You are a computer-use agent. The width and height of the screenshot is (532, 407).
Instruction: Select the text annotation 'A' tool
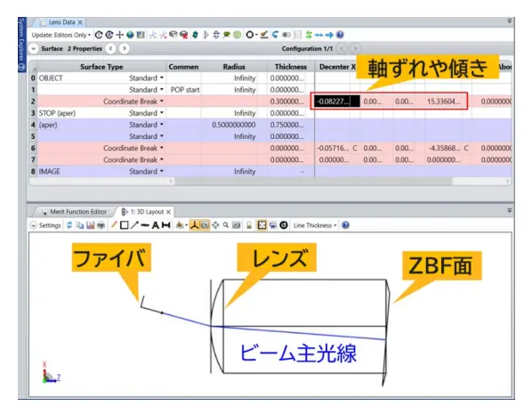pos(155,225)
